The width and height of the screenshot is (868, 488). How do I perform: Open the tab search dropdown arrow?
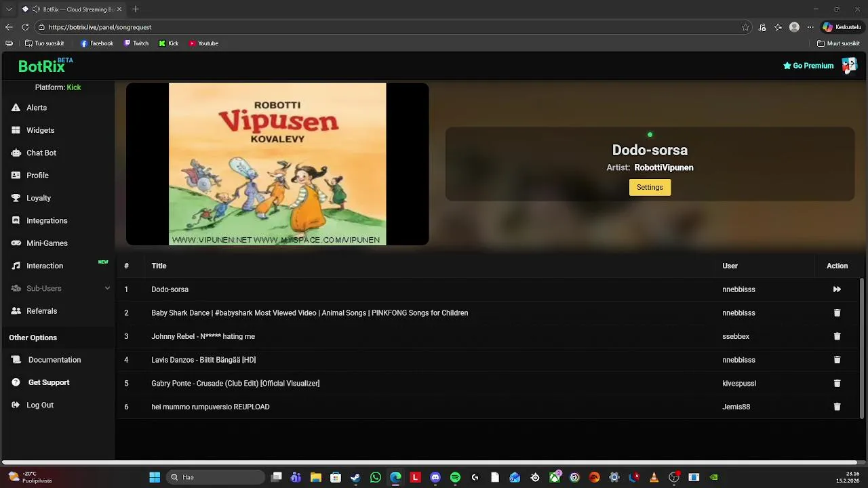(9, 9)
